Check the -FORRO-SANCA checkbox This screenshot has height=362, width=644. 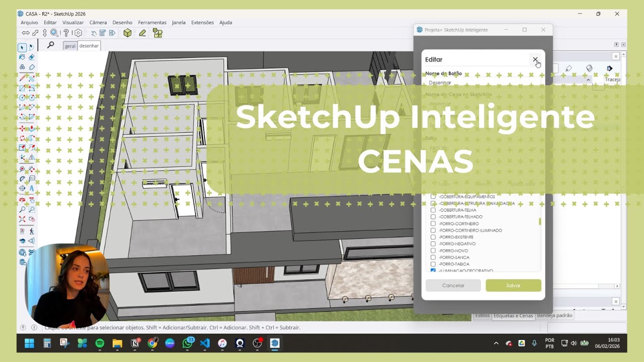(x=433, y=257)
